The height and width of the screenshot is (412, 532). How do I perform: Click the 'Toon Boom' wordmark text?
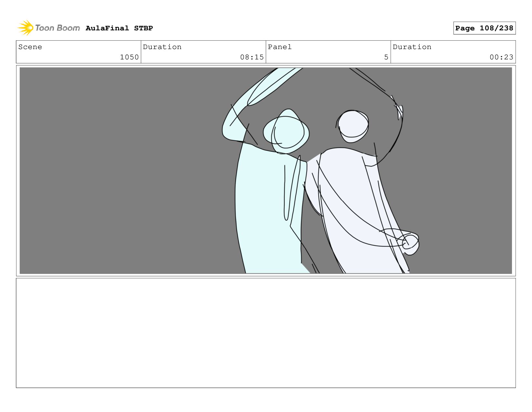(57, 28)
